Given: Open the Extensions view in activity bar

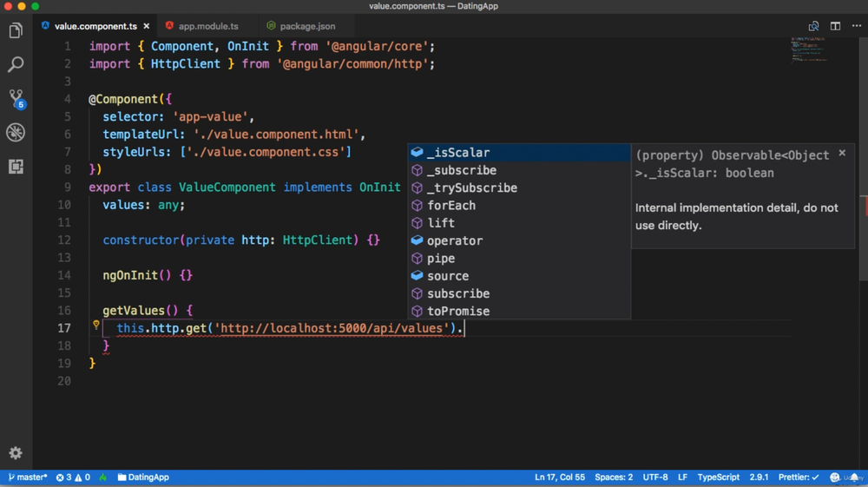Looking at the screenshot, I should (x=16, y=167).
